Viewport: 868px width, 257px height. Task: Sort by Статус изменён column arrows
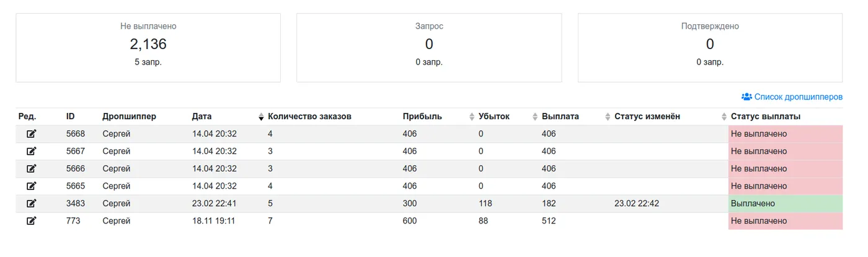coord(724,117)
